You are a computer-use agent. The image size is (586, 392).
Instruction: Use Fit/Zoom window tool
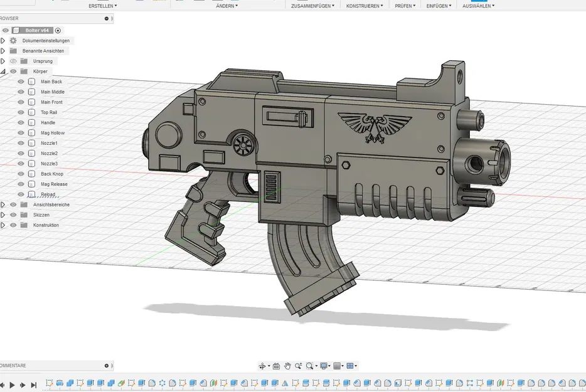[x=310, y=366]
